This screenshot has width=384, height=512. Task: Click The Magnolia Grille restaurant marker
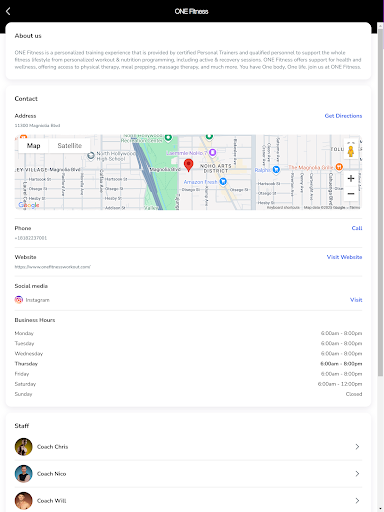(x=339, y=167)
